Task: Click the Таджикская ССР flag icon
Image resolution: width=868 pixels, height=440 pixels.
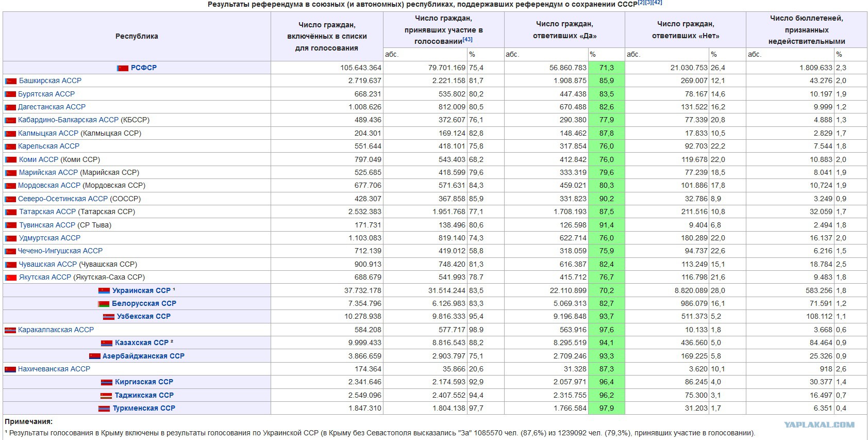Action: pos(106,396)
